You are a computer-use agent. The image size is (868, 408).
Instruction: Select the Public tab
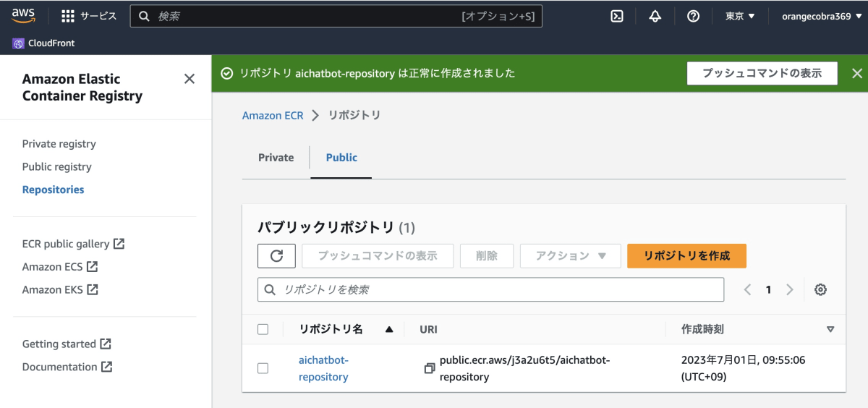click(x=341, y=157)
